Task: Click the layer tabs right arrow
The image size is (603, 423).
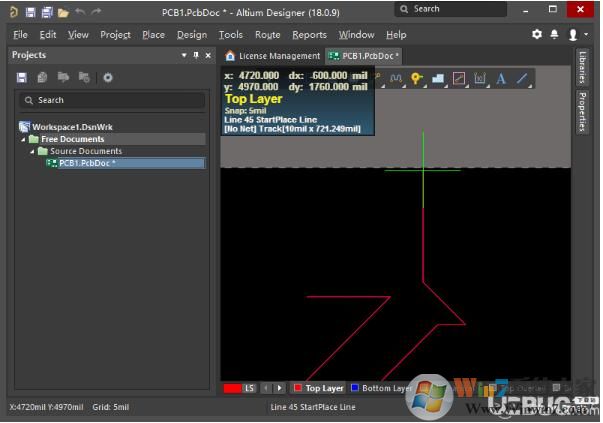Action: point(280,388)
